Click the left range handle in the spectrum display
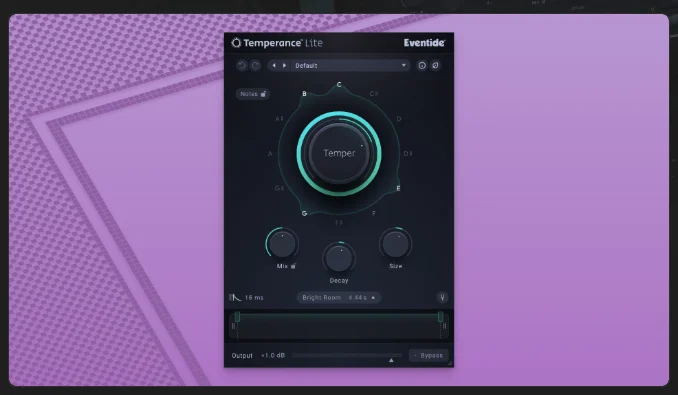This screenshot has height=395, width=678. pos(237,317)
